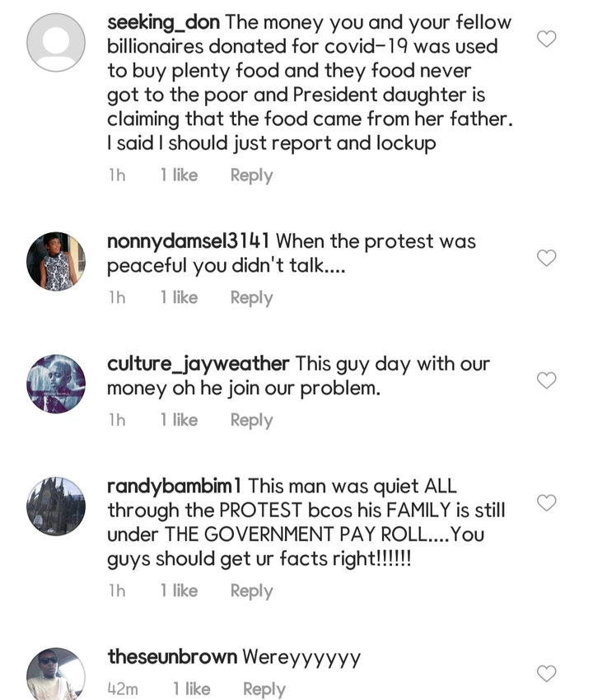The width and height of the screenshot is (593, 700).
Task: Like seeking_don's comment with the heart
Action: click(x=546, y=39)
